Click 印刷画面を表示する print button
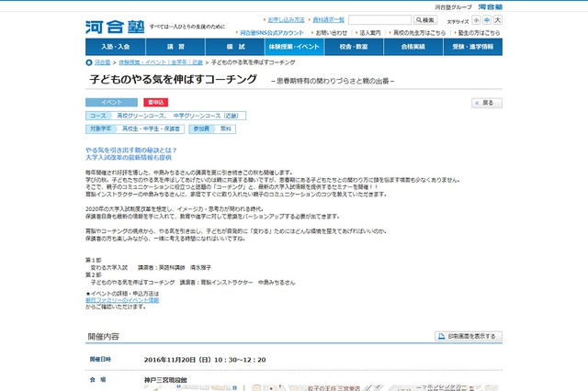 pyautogui.click(x=469, y=336)
